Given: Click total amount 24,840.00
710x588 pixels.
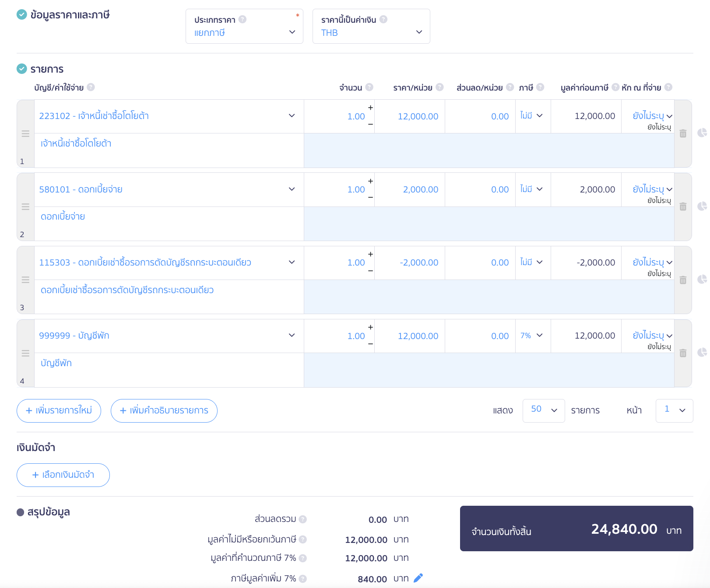Looking at the screenshot, I should 624,529.
